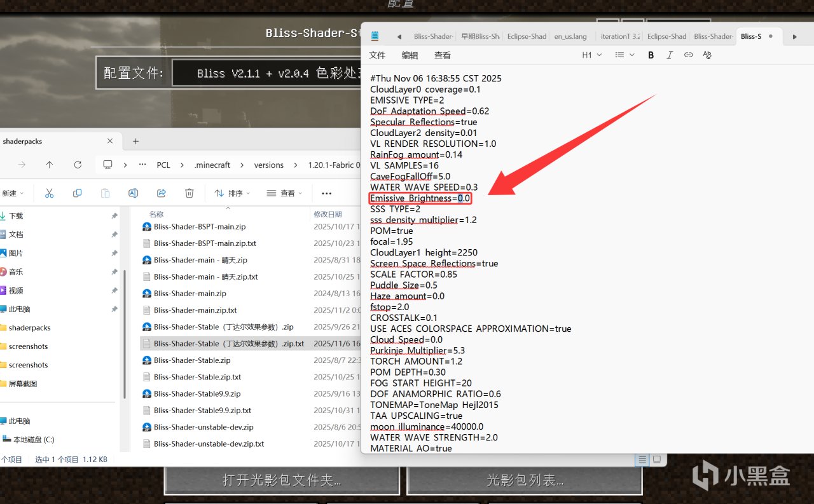Show hidden breadcrumb folders via ellipsis
This screenshot has width=814, height=504.
142,165
